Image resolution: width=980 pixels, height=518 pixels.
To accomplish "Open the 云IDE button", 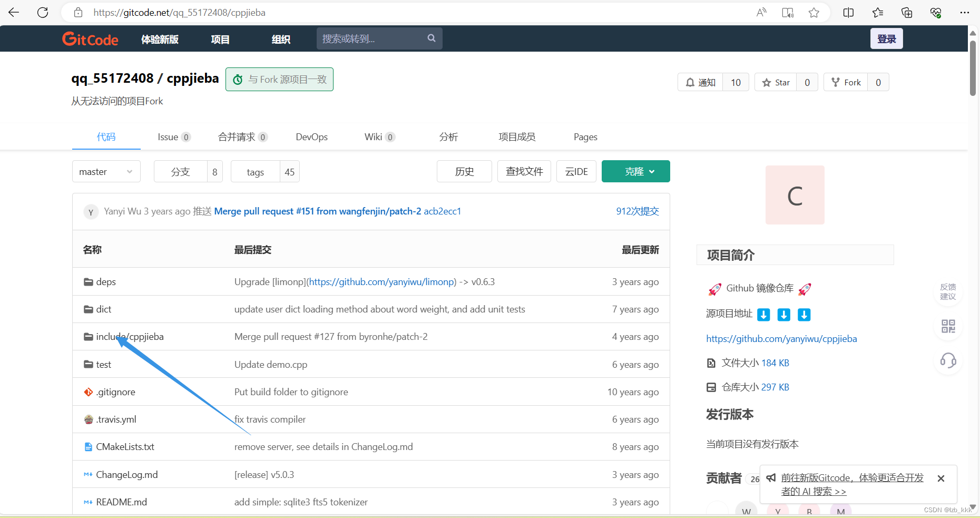I will 576,171.
